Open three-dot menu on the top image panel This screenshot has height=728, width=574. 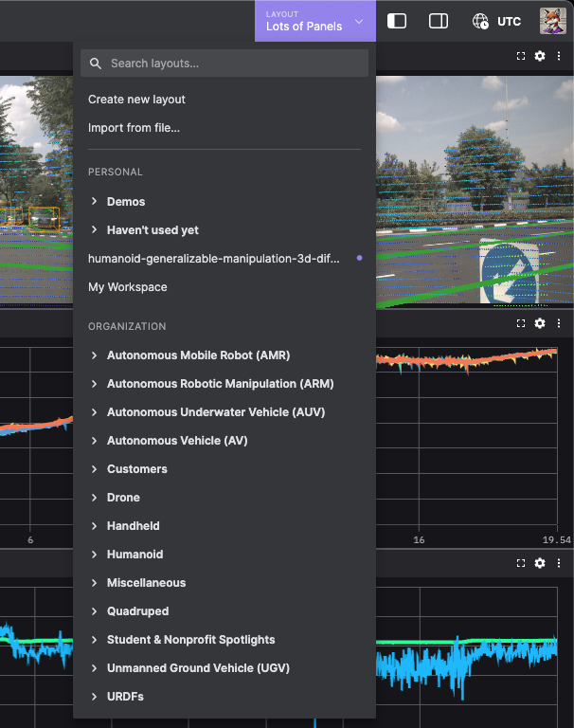pos(559,56)
